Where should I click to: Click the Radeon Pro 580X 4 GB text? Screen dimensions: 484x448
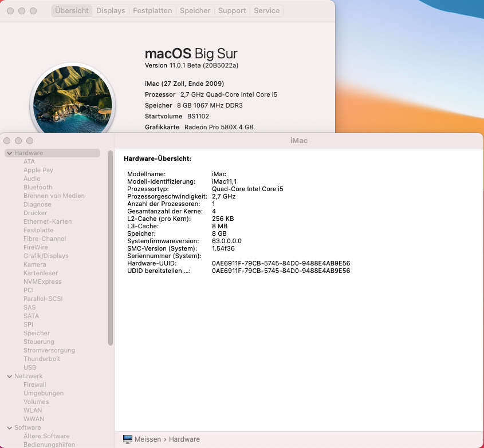219,127
